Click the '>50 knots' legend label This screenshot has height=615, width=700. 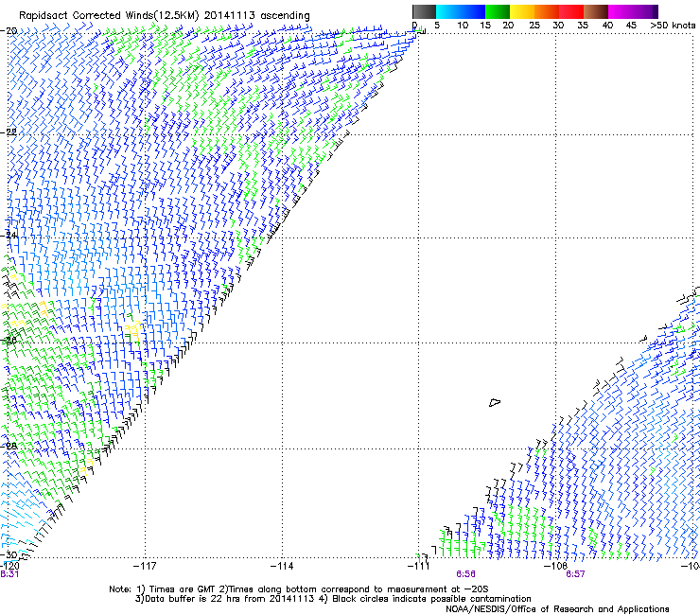click(673, 26)
